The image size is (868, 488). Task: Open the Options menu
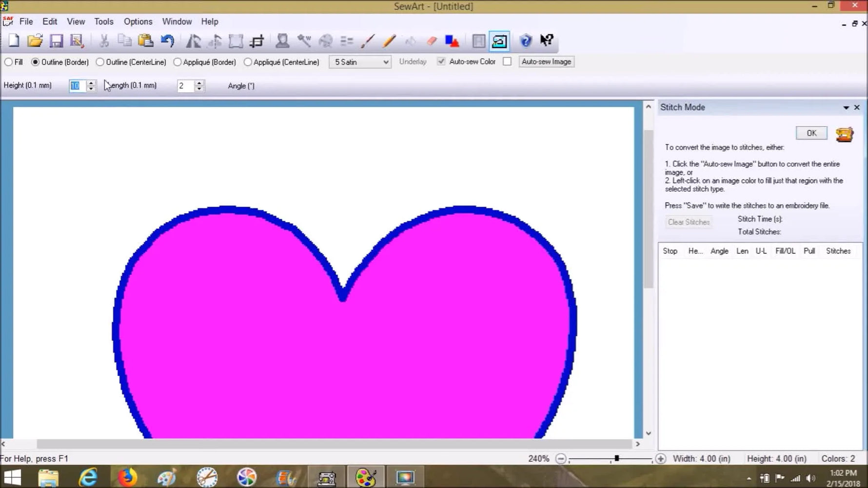tap(138, 21)
